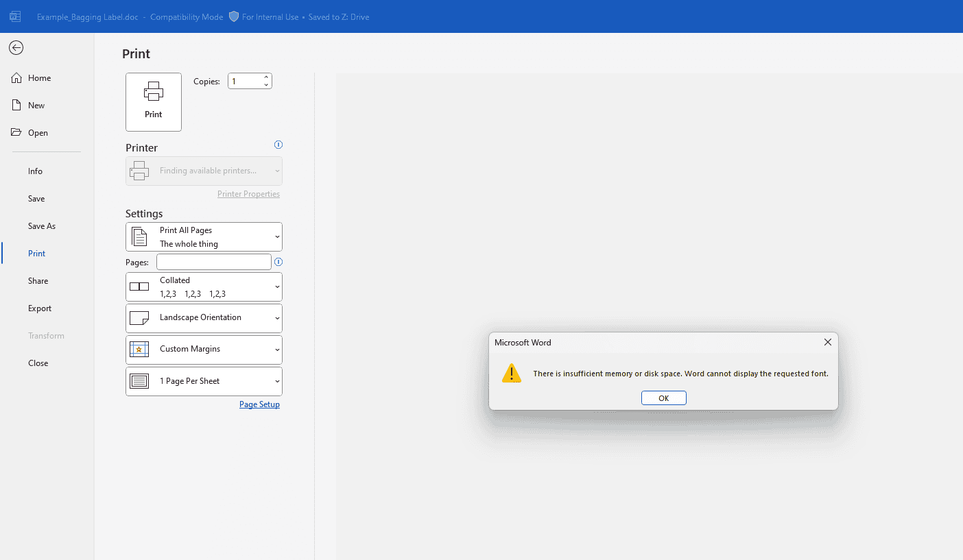Open the Landscape Orientation dropdown
This screenshot has width=963, height=560.
pos(204,318)
